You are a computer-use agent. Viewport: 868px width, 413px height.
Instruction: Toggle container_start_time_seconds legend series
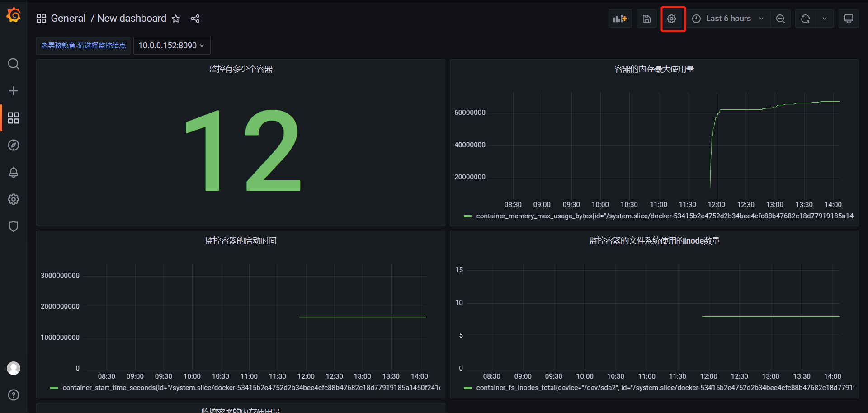click(251, 388)
